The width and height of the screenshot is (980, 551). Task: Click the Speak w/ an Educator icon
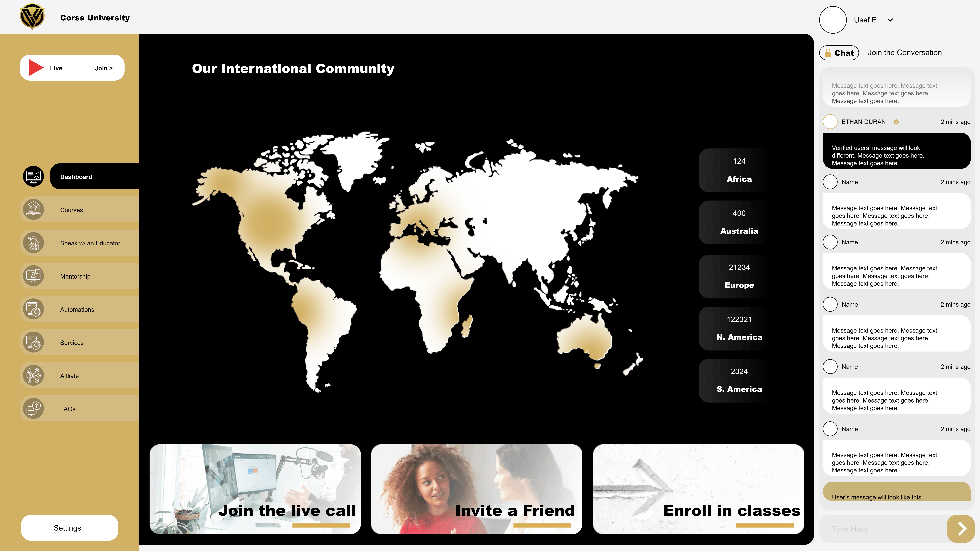click(33, 243)
